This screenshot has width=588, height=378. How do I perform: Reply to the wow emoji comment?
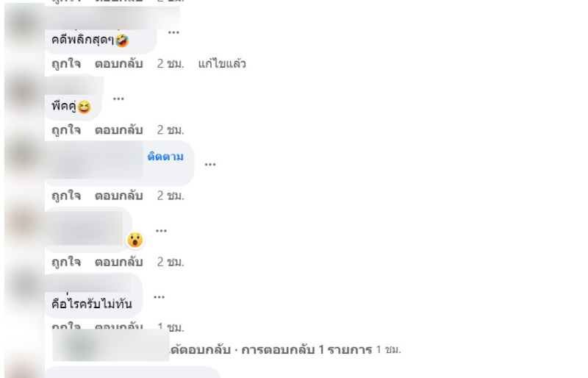point(118,262)
